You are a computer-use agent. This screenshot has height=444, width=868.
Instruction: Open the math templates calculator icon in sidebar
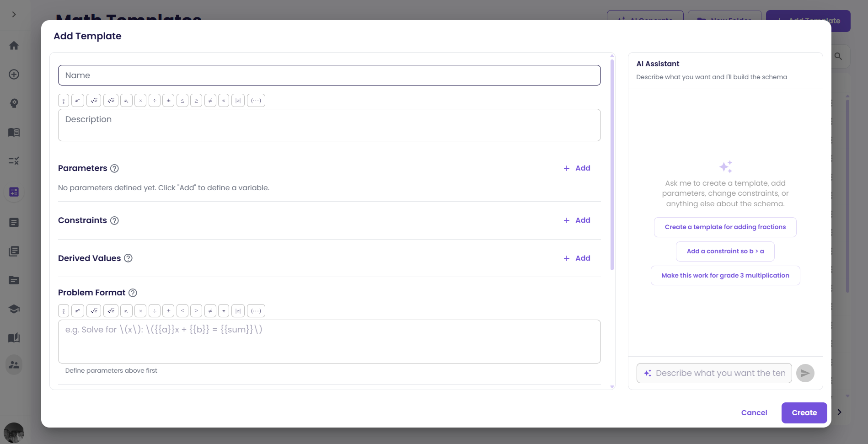coord(14,192)
